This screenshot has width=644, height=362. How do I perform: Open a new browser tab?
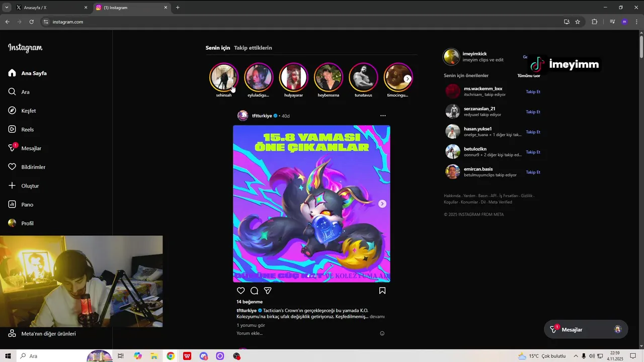(x=178, y=8)
